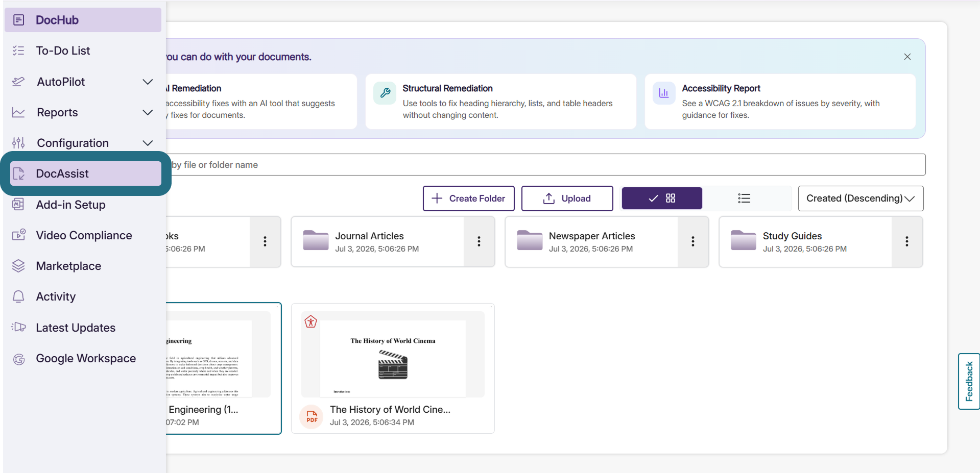This screenshot has height=473, width=980.
Task: Click the Accessibility Report chart icon
Action: click(664, 93)
